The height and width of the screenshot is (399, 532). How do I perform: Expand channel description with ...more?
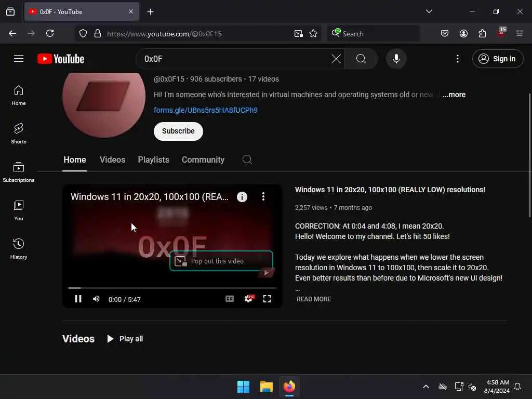click(x=454, y=95)
